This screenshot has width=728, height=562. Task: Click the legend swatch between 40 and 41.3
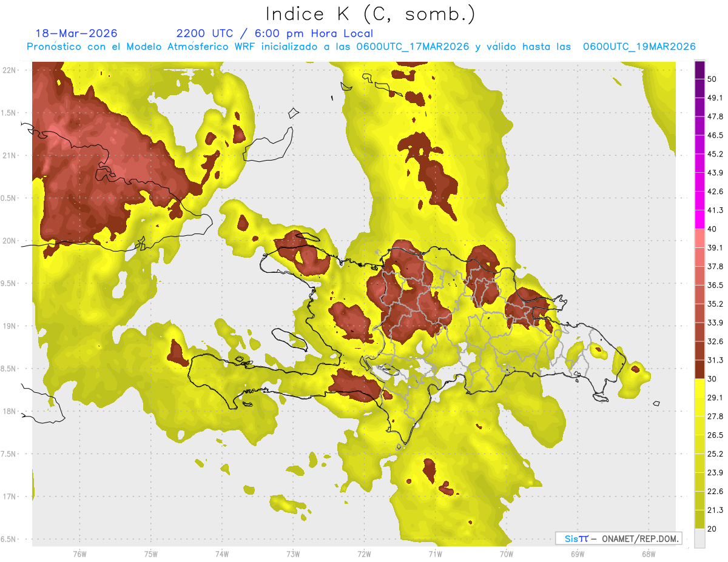[x=700, y=219]
